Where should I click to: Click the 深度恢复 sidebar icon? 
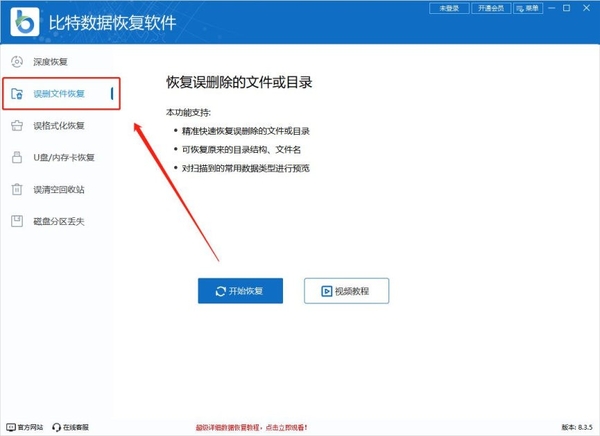(17, 62)
